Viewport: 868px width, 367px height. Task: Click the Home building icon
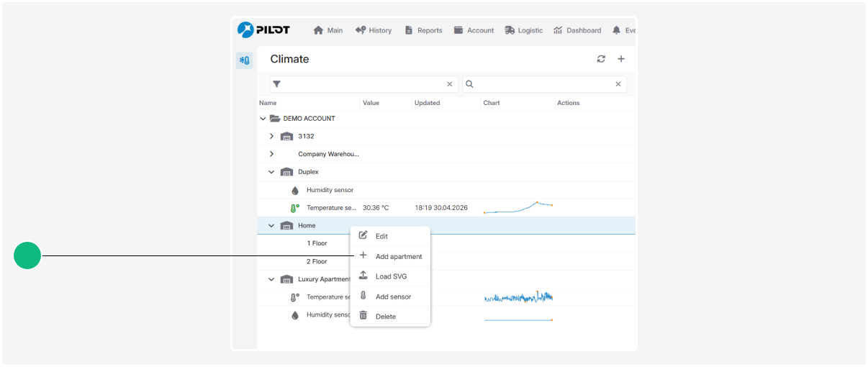286,226
